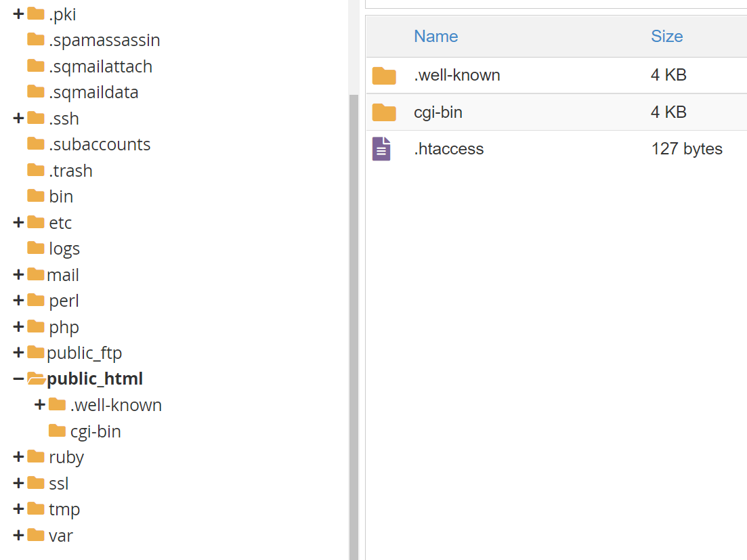747x560 pixels.
Task: Expand the etc folder node
Action: click(x=18, y=223)
